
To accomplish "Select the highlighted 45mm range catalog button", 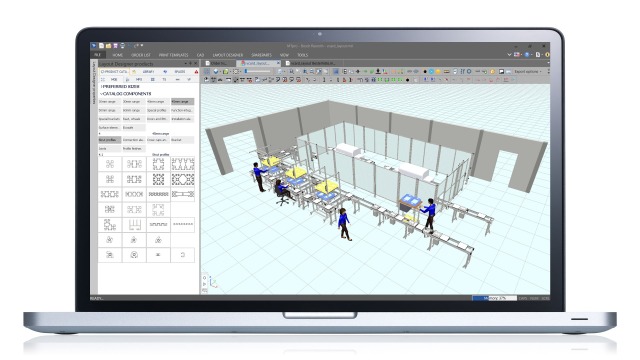I will [182, 102].
